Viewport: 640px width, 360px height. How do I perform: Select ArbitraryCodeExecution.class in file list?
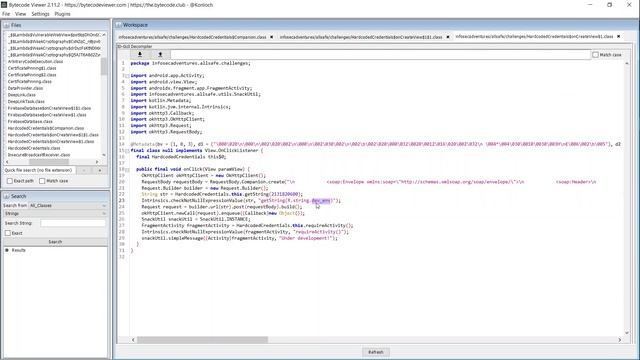pyautogui.click(x=36, y=61)
